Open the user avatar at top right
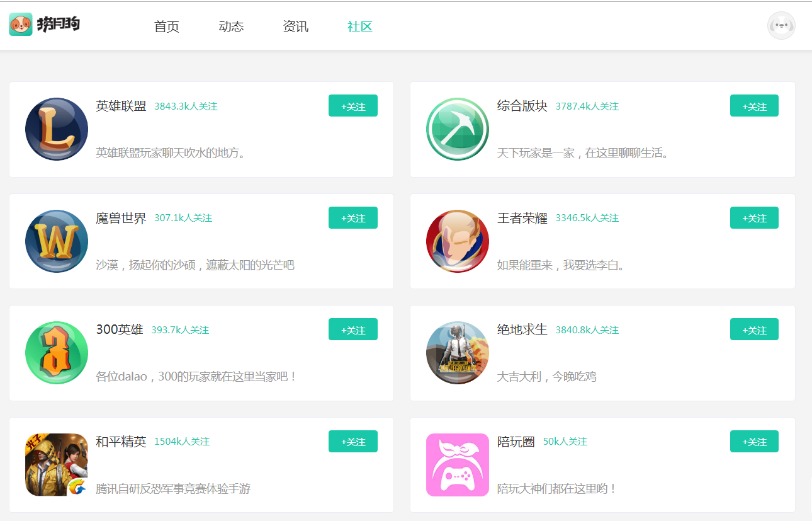Screen dimensions: 812x521 pyautogui.click(x=781, y=26)
